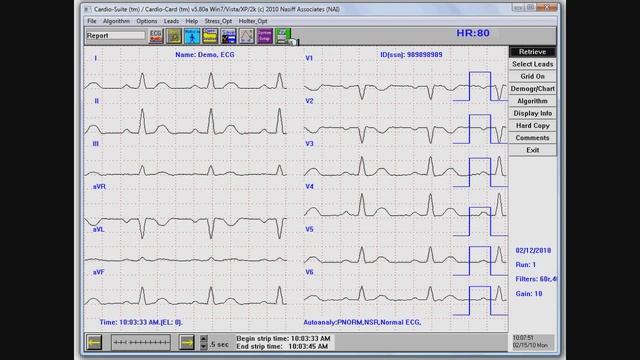Screen dimensions: 640x360
Task: Click the Demogr/Chart button
Action: click(533, 89)
